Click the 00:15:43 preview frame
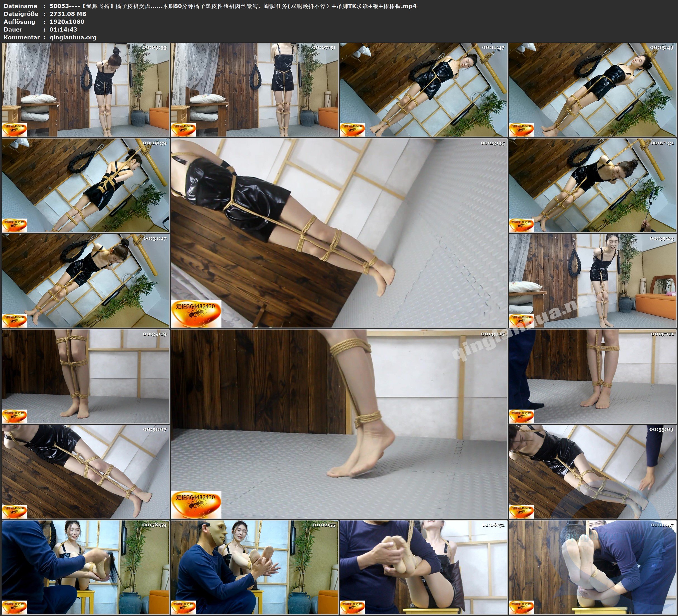The height and width of the screenshot is (616, 678). (x=593, y=90)
